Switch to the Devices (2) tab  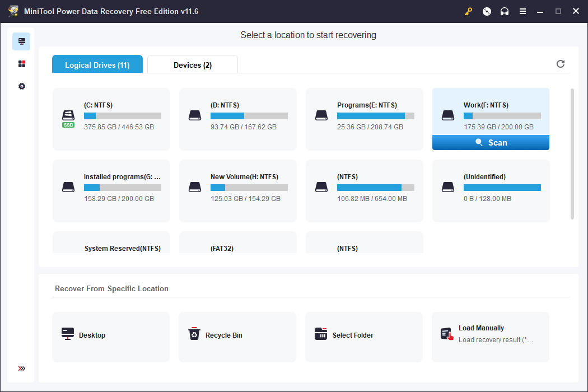(192, 65)
